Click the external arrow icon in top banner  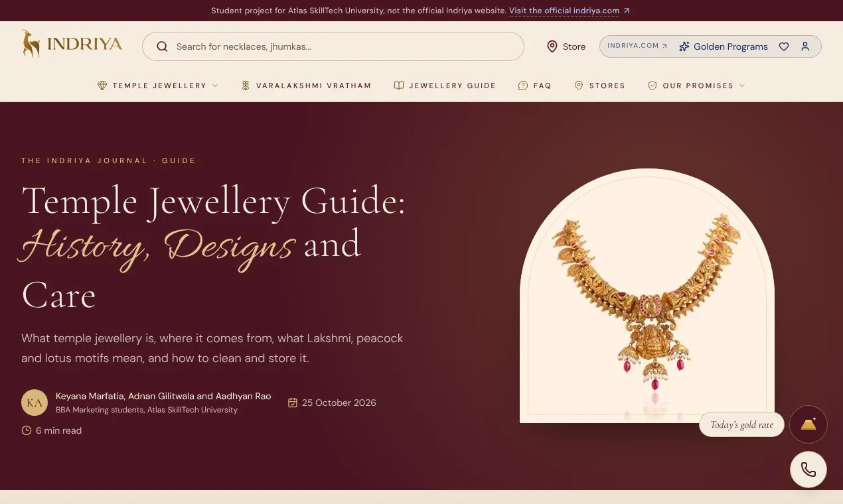tap(627, 11)
